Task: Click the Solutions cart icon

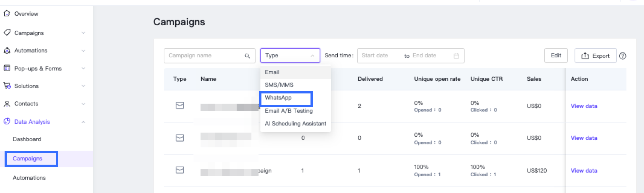Action: coord(7,86)
